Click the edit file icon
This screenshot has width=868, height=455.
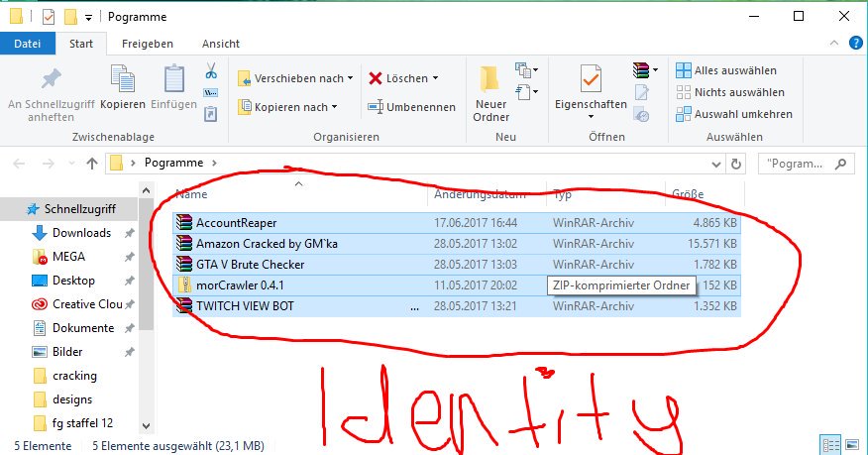tap(641, 92)
